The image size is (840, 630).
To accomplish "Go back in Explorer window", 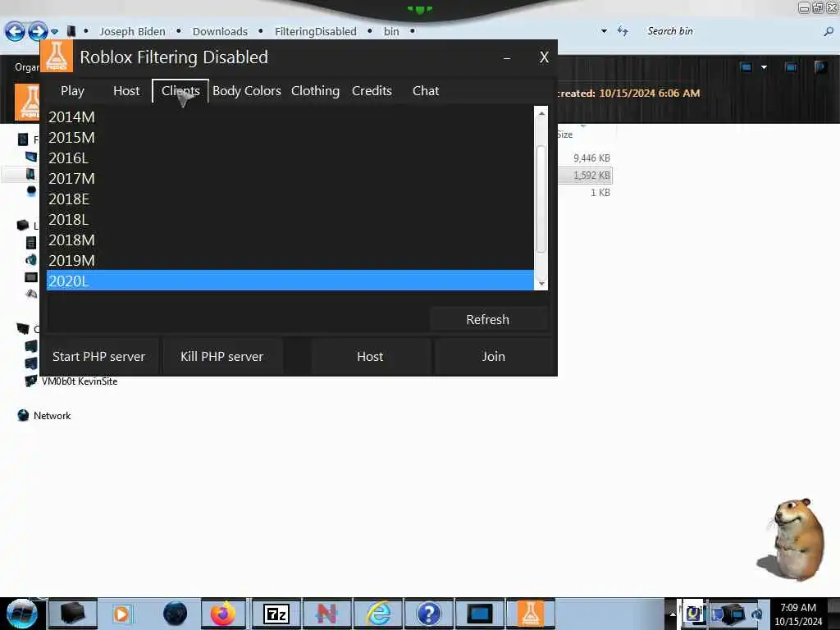I will click(x=15, y=32).
